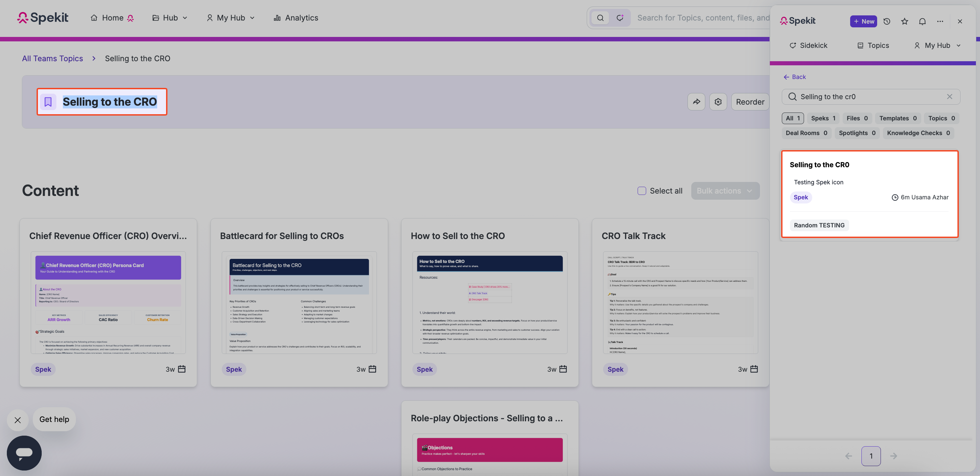Filter results by Topics chip
980x476 pixels.
tap(942, 118)
